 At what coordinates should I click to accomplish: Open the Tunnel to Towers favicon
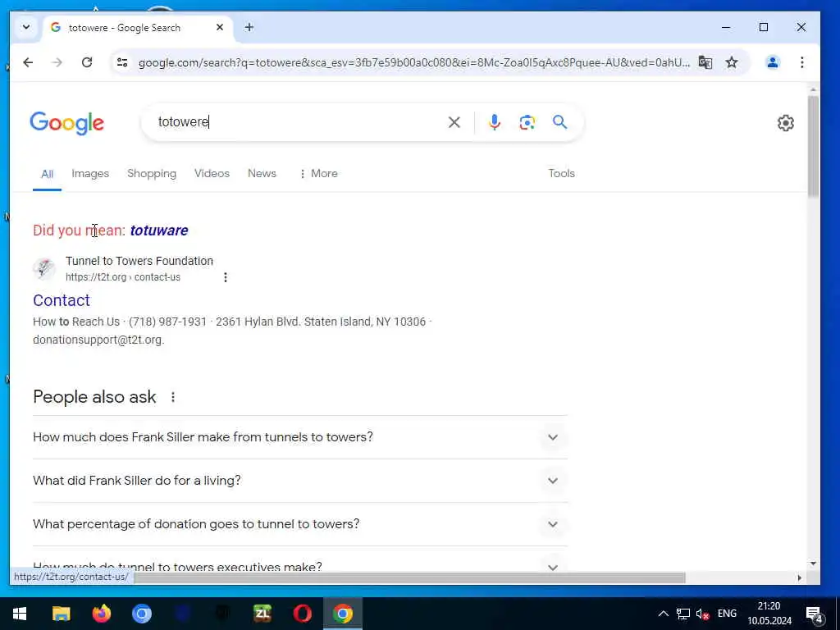[x=44, y=268]
